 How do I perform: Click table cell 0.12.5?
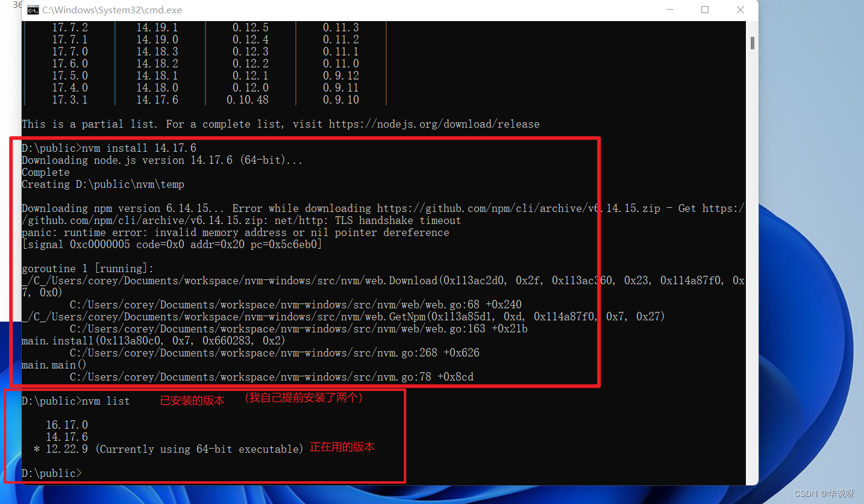pos(251,28)
